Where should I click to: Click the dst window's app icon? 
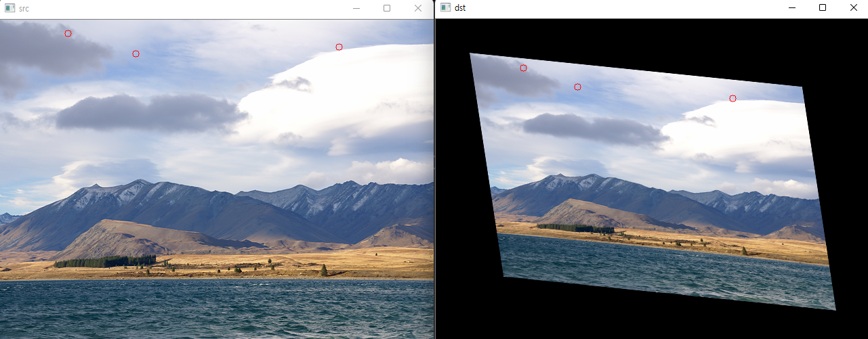(445, 7)
